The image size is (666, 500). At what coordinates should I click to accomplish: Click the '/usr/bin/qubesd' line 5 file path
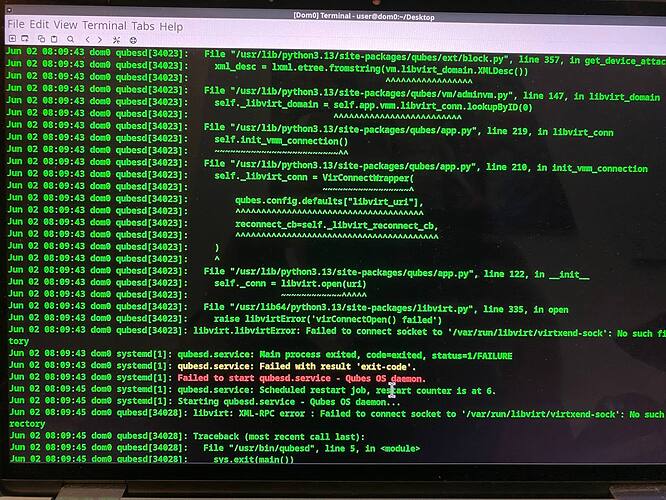[311, 448]
